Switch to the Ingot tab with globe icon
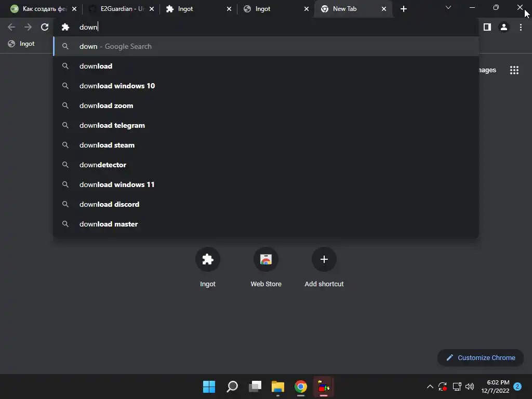This screenshot has width=532, height=399. point(276,9)
